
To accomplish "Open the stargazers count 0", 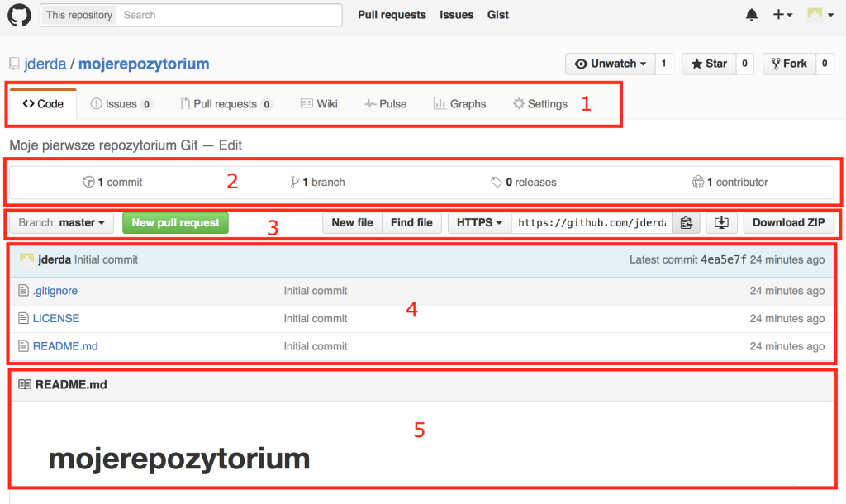I will tap(744, 64).
